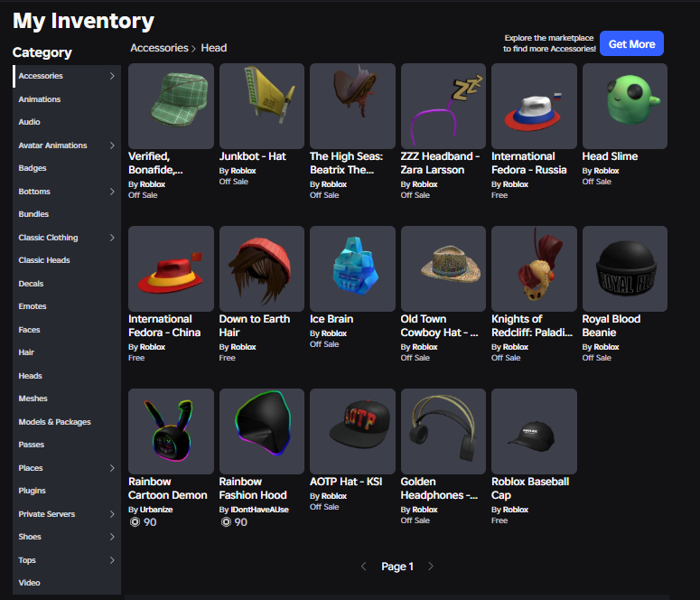Screen dimensions: 700x600
Task: Open the Junkbot - Hat title link
Action: click(x=253, y=156)
